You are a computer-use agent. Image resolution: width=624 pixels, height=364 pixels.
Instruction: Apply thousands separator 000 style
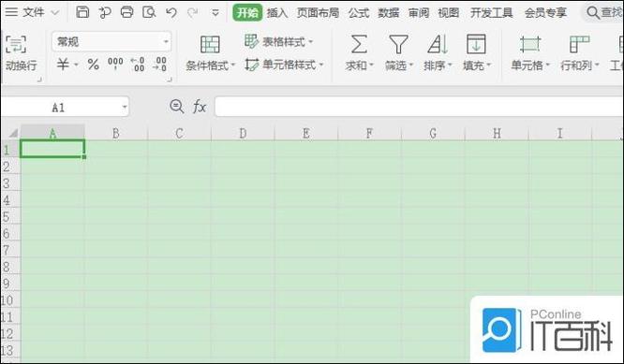(x=115, y=64)
